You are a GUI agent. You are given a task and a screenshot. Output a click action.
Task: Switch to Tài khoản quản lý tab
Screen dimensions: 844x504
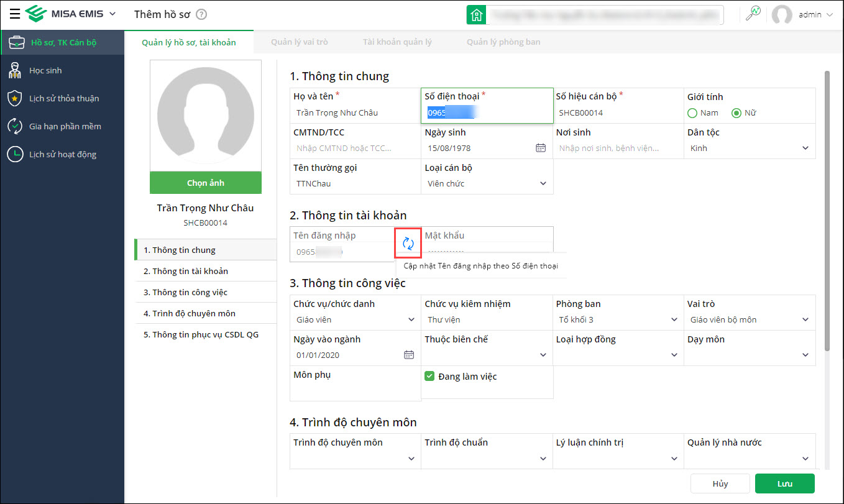coord(397,42)
